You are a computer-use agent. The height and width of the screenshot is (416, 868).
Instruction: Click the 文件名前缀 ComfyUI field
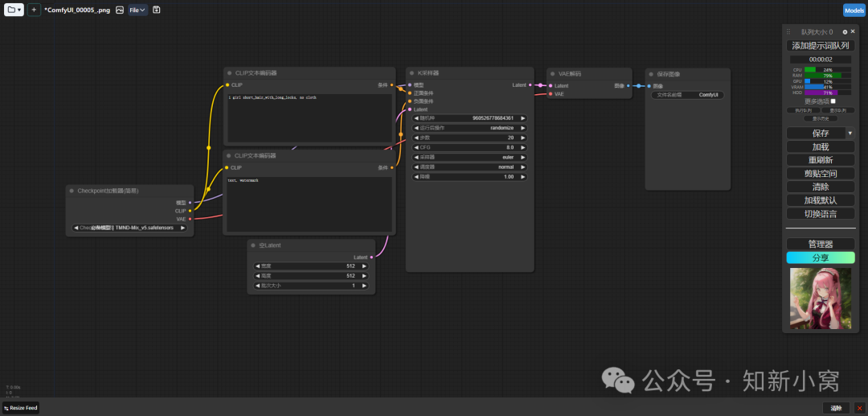[687, 95]
